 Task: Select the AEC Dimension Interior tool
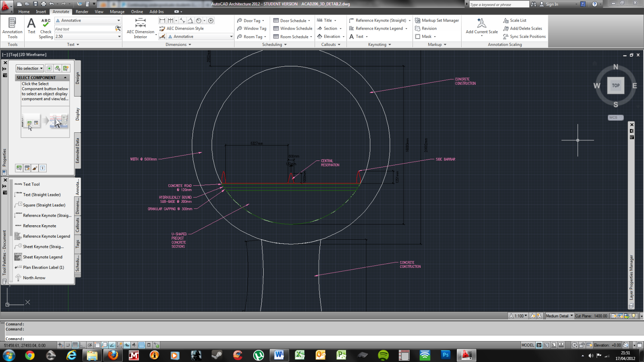point(140,27)
